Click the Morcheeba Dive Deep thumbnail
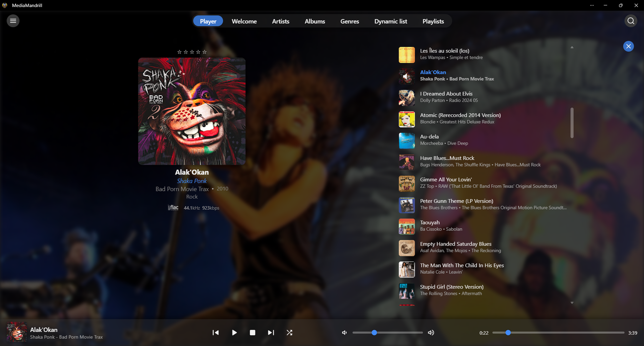The width and height of the screenshot is (644, 346). coord(407,141)
